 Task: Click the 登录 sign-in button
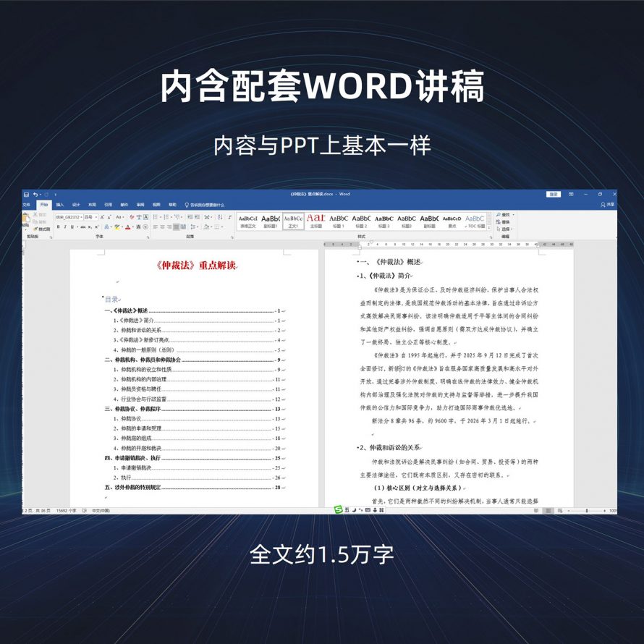[554, 194]
